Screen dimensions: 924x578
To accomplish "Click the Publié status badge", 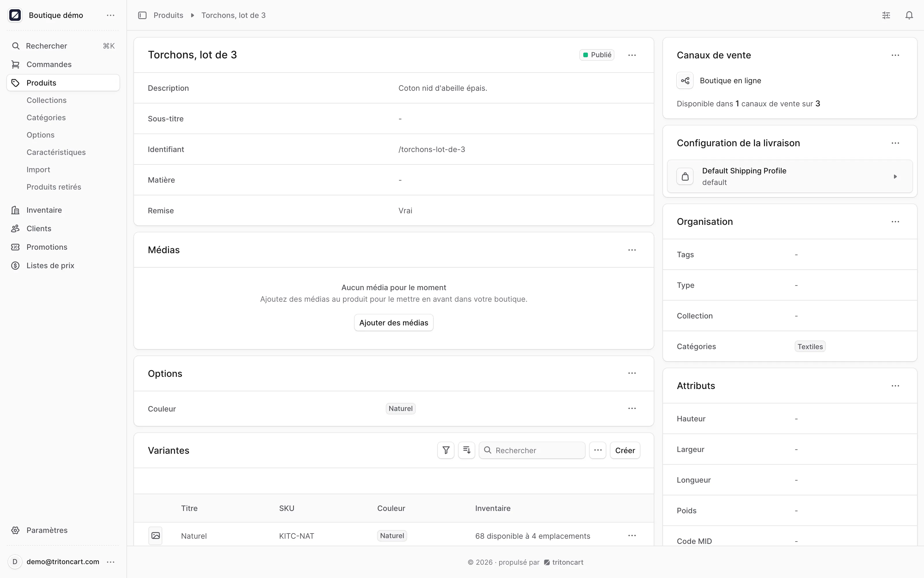I will pos(597,55).
